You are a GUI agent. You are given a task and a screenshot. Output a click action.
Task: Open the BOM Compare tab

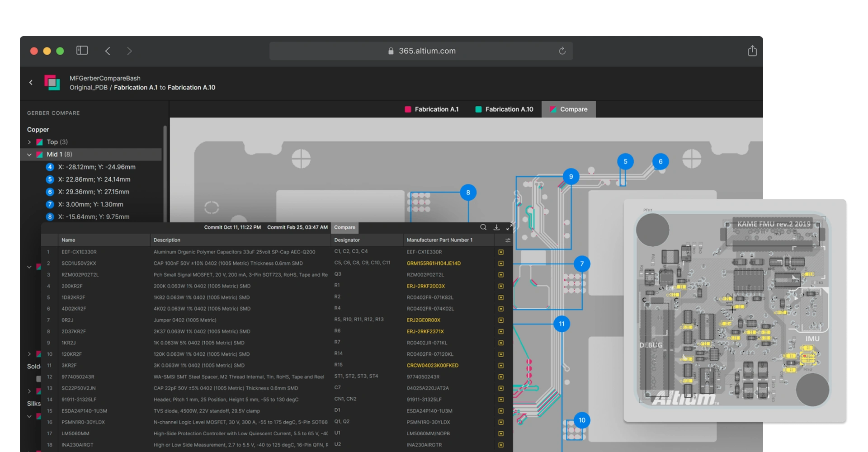tap(344, 227)
